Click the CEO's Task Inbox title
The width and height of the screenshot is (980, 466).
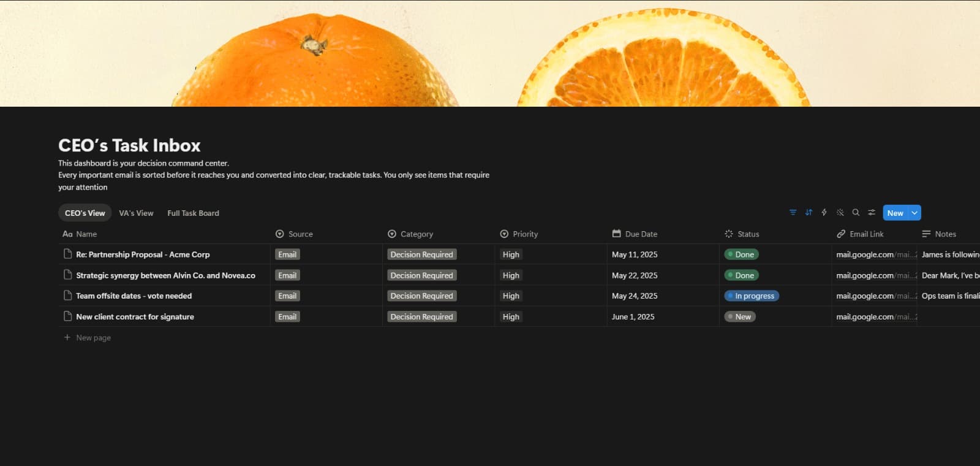pos(129,145)
